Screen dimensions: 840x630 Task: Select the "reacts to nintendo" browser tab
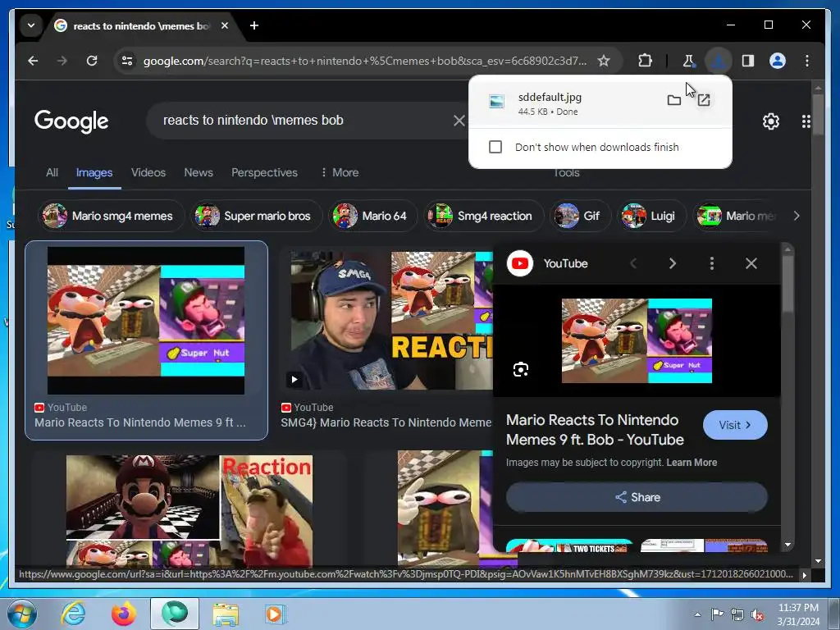pos(140,25)
